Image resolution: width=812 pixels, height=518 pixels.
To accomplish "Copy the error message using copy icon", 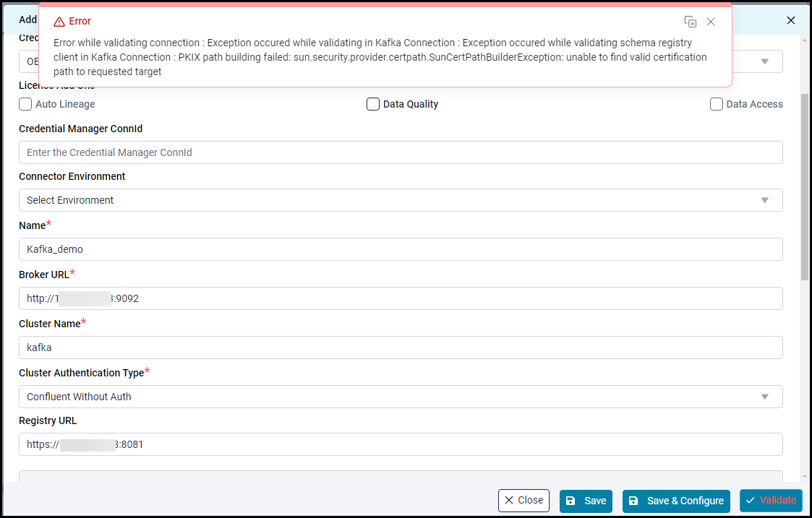I will (691, 22).
